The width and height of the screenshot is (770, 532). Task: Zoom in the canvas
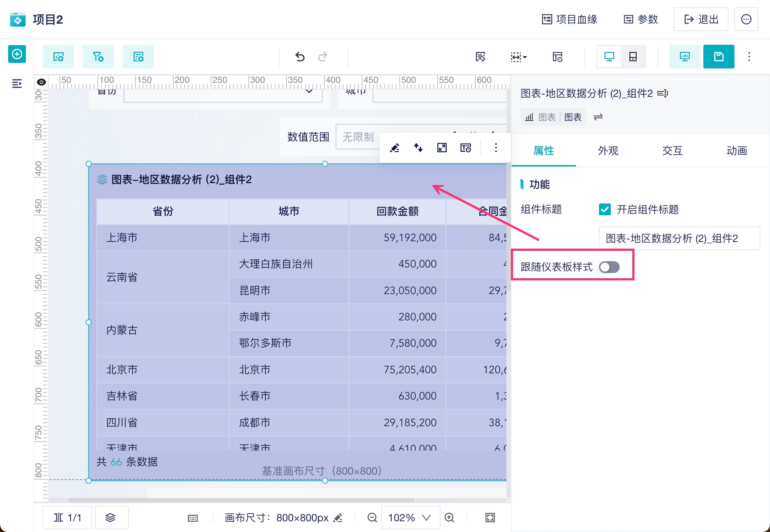[449, 518]
